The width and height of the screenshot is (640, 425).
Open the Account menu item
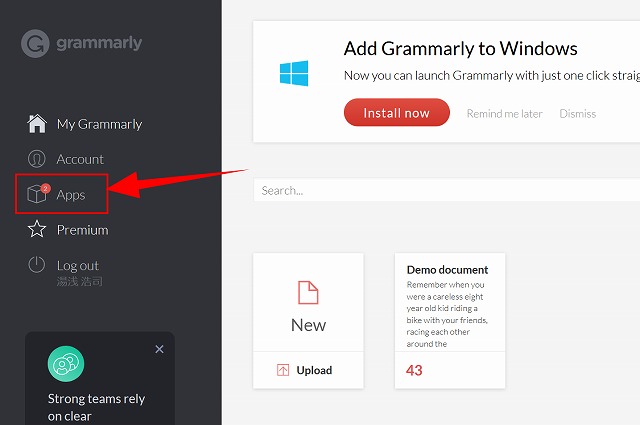80,159
